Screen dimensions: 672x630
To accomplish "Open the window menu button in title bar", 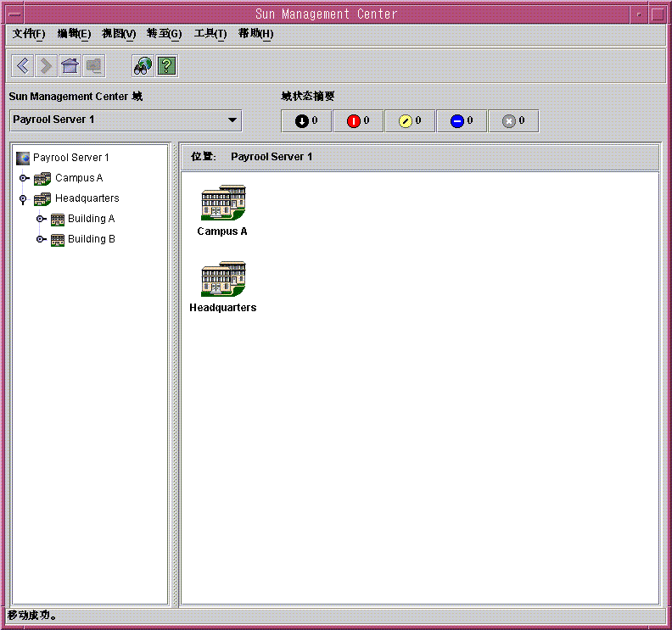I will (14, 14).
